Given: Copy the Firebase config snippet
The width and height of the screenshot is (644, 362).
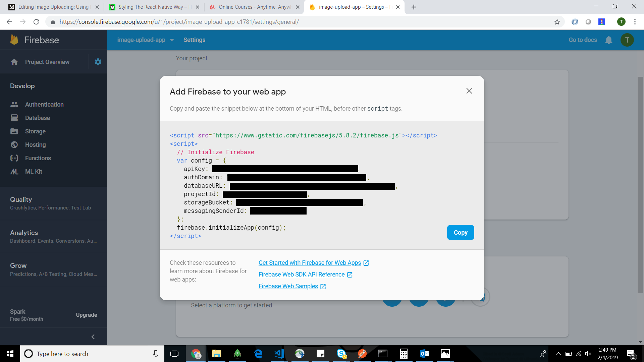Looking at the screenshot, I should click(x=460, y=232).
